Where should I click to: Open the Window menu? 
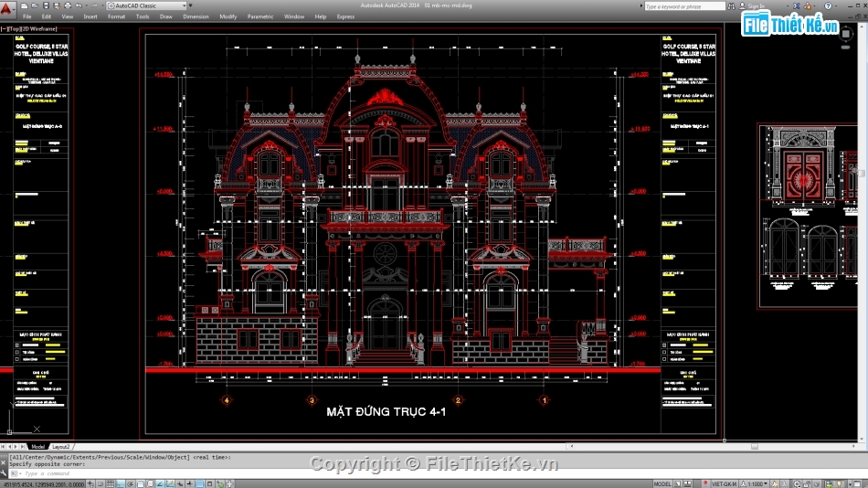(294, 16)
